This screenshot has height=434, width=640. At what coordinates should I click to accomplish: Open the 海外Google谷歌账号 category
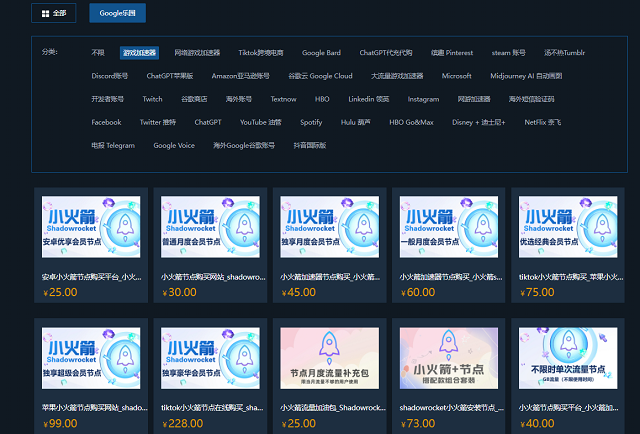(244, 146)
